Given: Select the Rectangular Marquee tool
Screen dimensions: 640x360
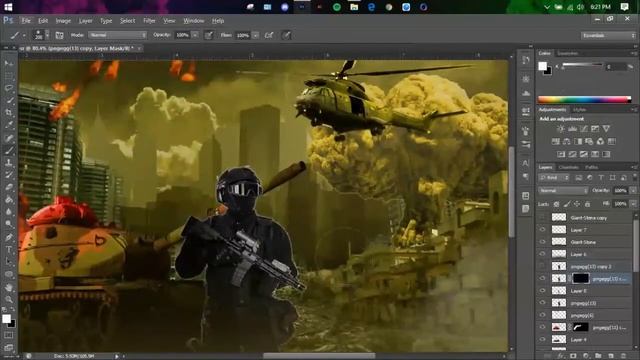Looking at the screenshot, I should 9,76.
